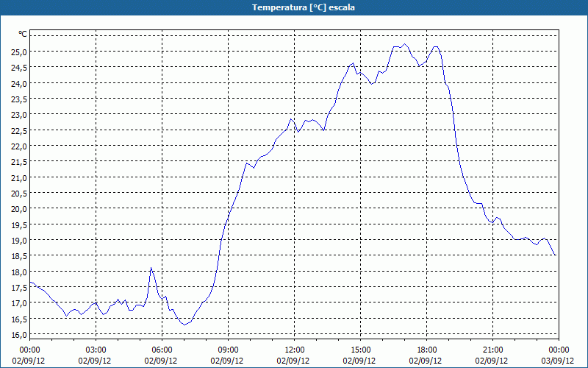Click the 18:00 x-axis label
This screenshot has height=368, width=588.
[x=426, y=350]
